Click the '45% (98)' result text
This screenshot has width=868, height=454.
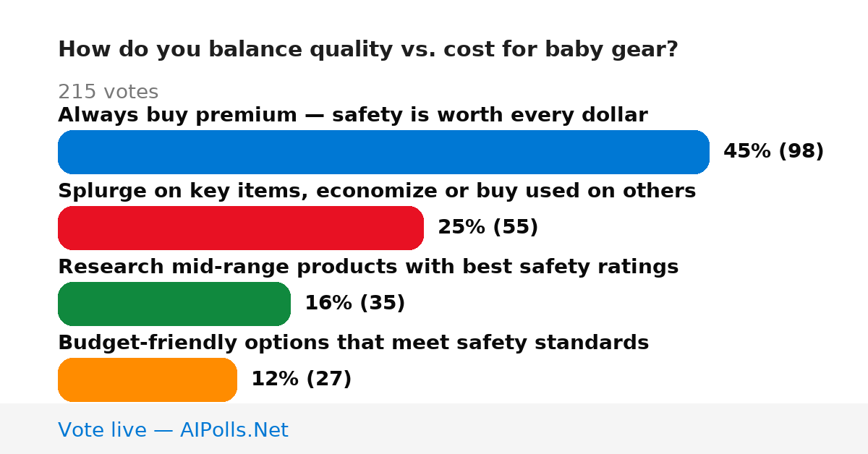774,151
